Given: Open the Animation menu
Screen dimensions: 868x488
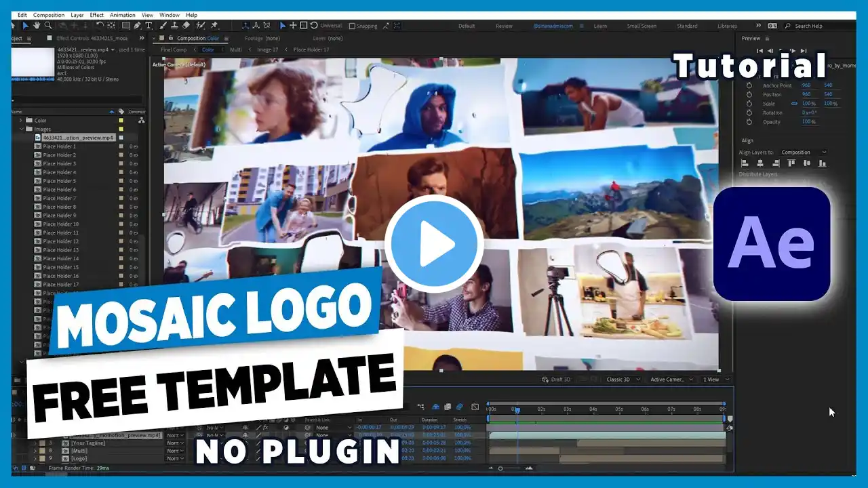Looking at the screenshot, I should [123, 15].
